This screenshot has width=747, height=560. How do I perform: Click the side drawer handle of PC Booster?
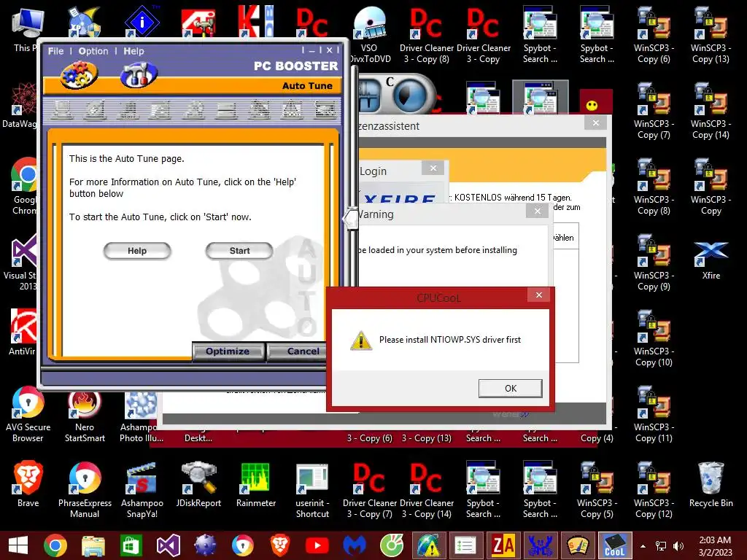(x=351, y=219)
